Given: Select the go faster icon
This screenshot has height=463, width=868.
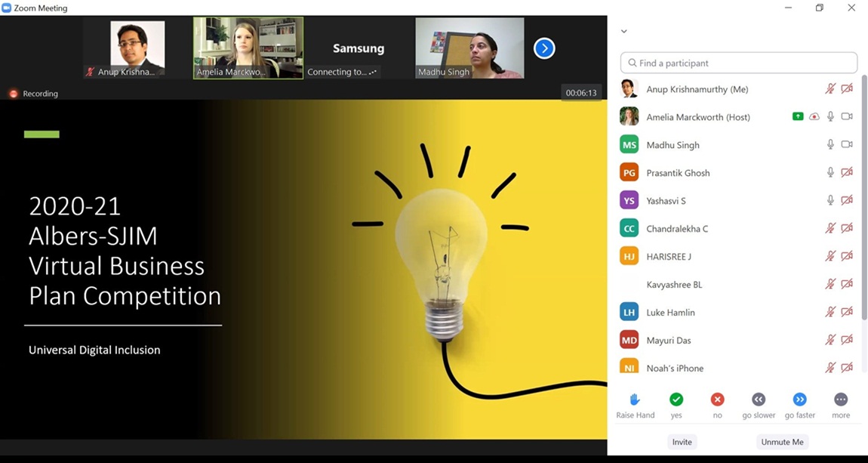Looking at the screenshot, I should pos(799,400).
